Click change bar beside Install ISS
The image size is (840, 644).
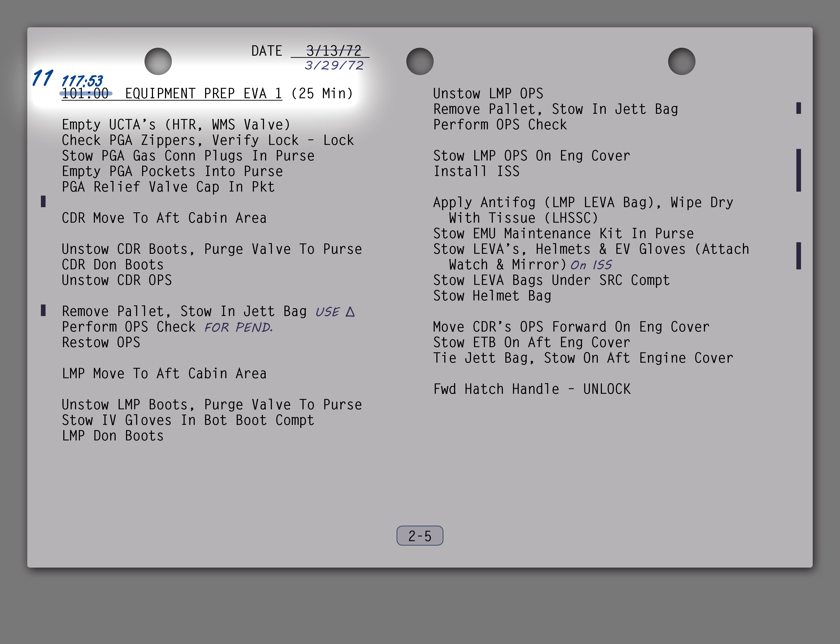[798, 170]
